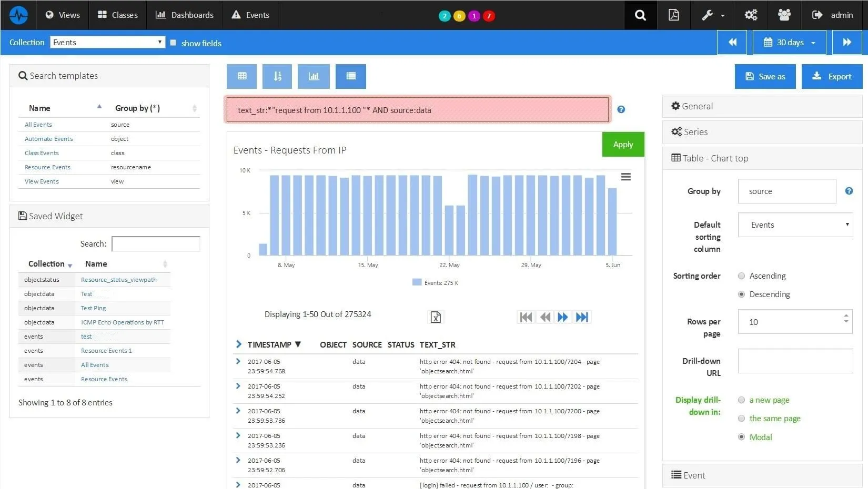868x489 pixels.
Task: Choose 'the same page' drill-down option
Action: point(741,419)
